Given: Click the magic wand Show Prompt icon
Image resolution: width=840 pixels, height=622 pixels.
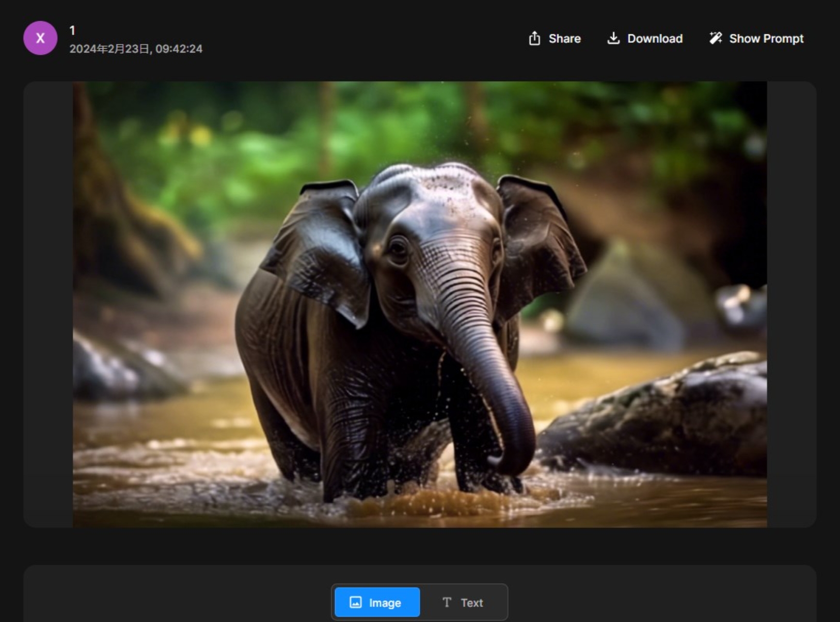Looking at the screenshot, I should [715, 39].
